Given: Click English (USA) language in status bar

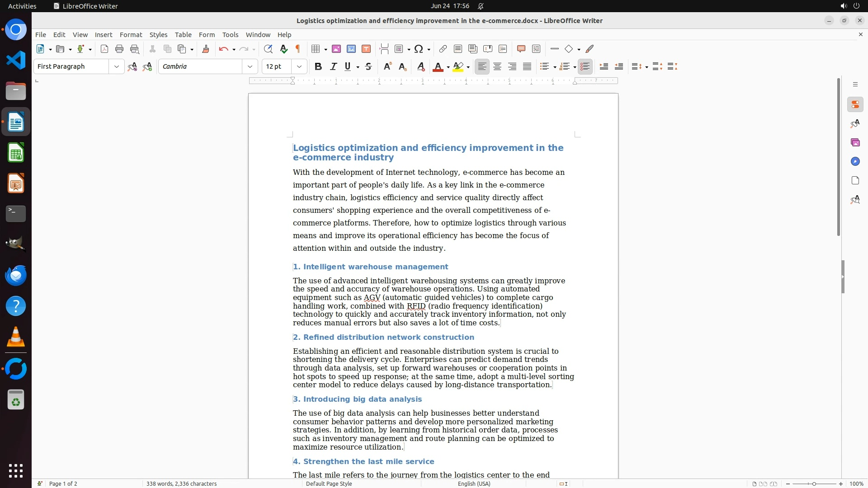Looking at the screenshot, I should 474,484.
